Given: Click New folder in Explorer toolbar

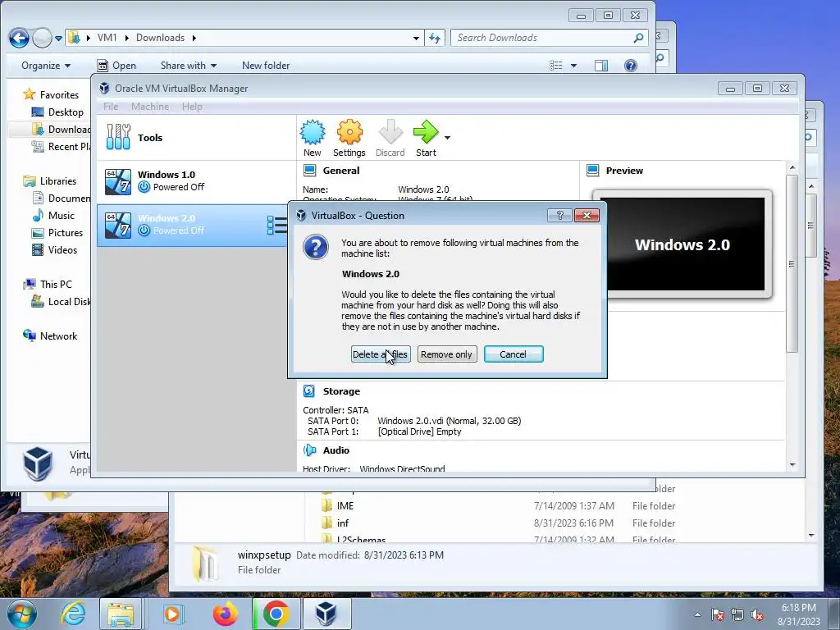Looking at the screenshot, I should pos(266,66).
